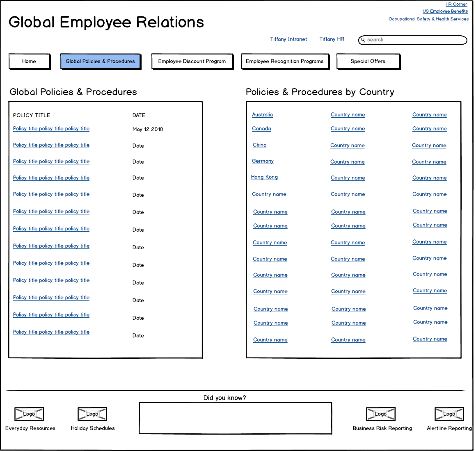This screenshot has width=476, height=451.
Task: Open the Home tab
Action: click(29, 61)
